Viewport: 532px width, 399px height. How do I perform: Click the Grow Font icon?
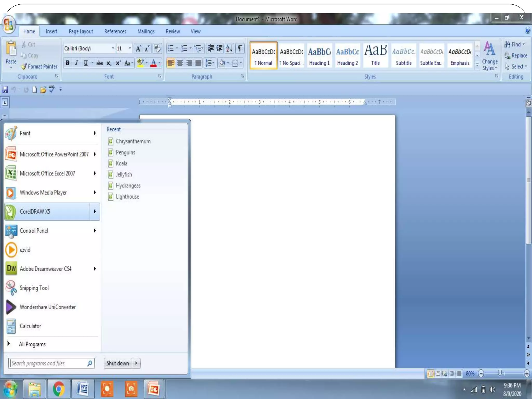[138, 48]
